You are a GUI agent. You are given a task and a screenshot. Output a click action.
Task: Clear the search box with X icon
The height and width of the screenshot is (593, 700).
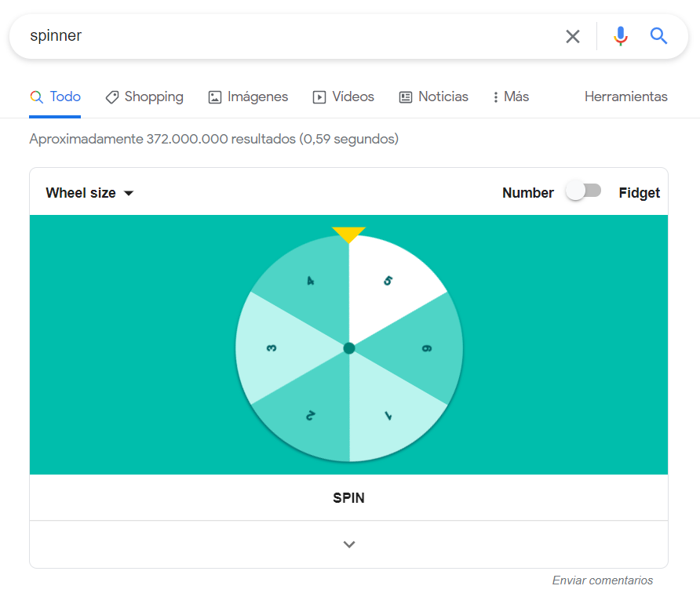[573, 36]
